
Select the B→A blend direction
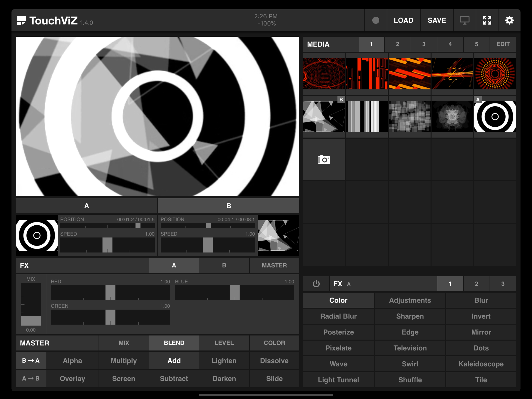(31, 360)
